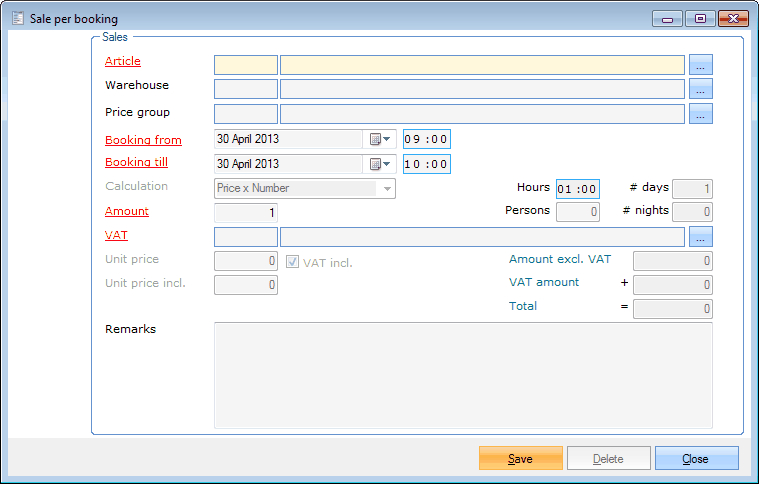Click the Amount input field
This screenshot has height=484, width=759.
pyautogui.click(x=246, y=212)
